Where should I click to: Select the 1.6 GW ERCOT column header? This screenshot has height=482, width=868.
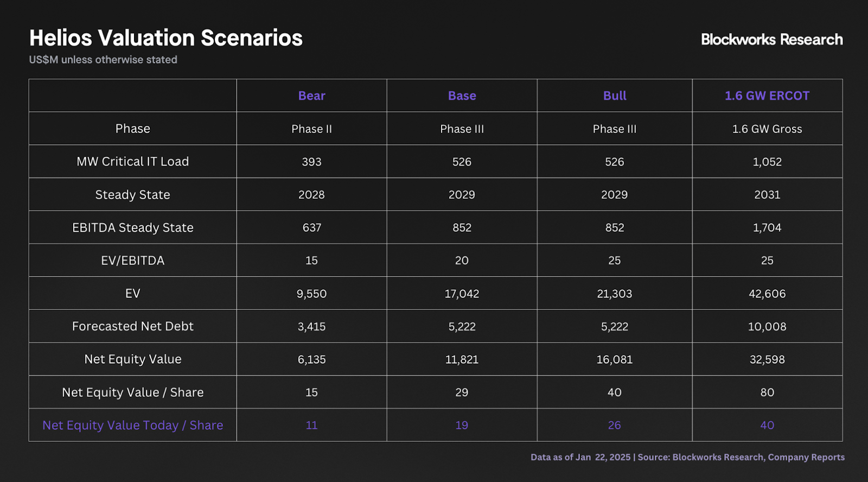(767, 96)
